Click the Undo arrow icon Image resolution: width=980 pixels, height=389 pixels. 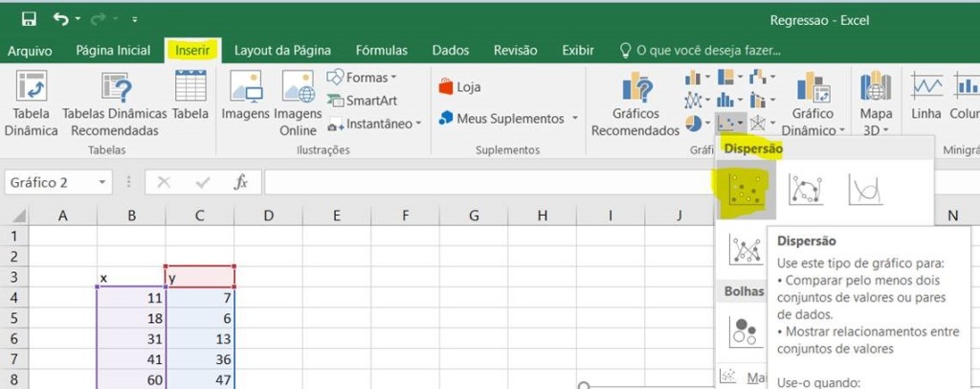pos(61,18)
